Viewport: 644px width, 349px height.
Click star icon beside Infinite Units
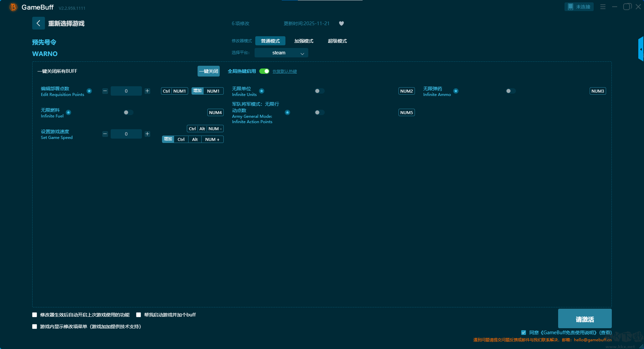pyautogui.click(x=262, y=91)
